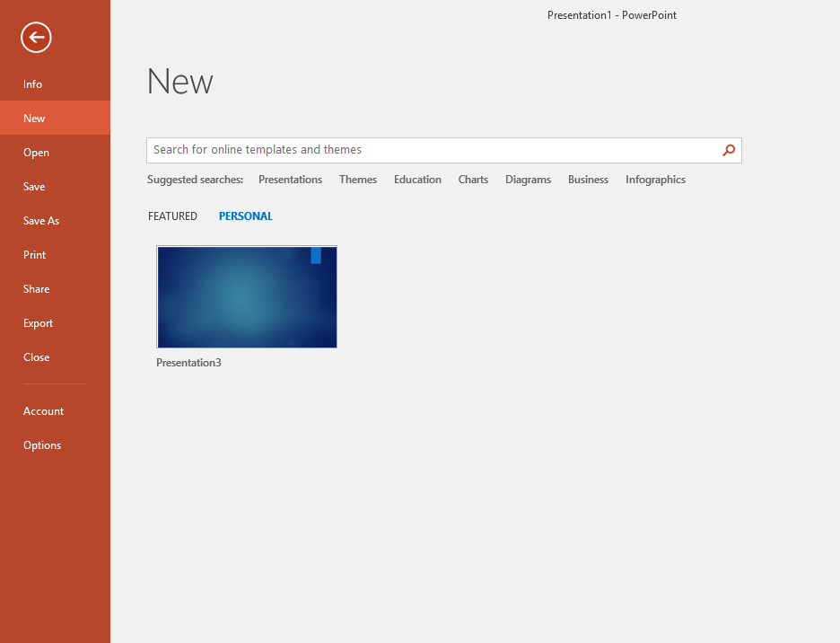Click the Themes suggested search
Screen dimensions: 840x643
358,180
